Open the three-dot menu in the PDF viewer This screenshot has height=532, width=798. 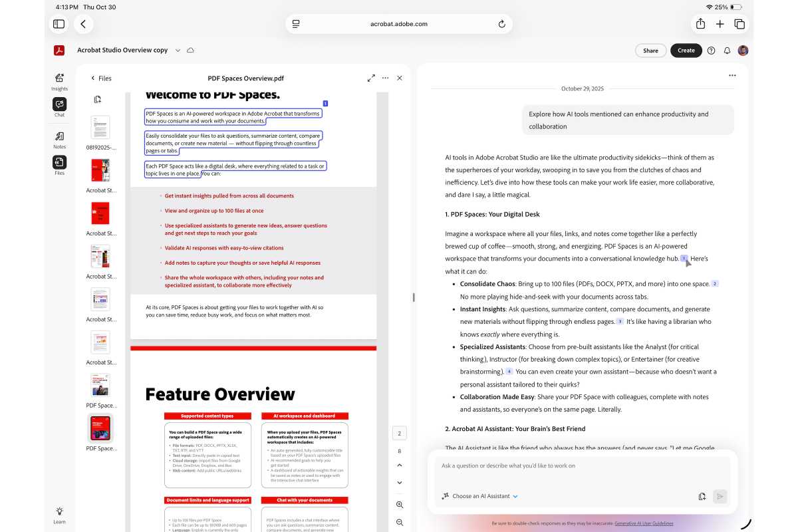point(386,78)
